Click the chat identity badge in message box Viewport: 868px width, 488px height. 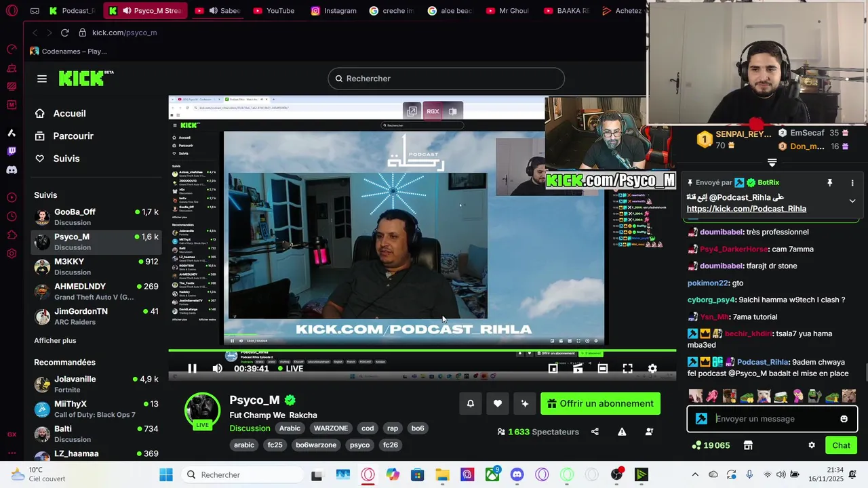tap(701, 419)
